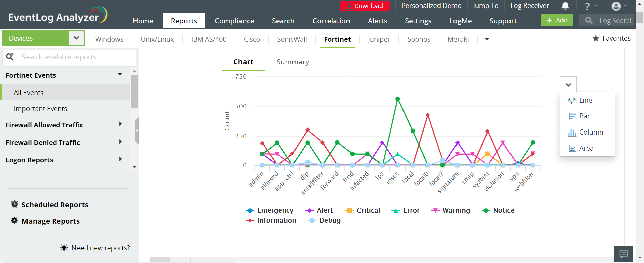This screenshot has width=644, height=263.
Task: Select the Windows device tab
Action: click(109, 39)
